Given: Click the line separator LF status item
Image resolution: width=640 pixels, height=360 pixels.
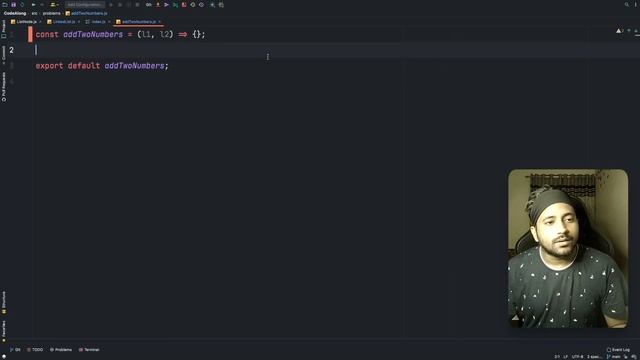Looking at the screenshot, I should tap(566, 357).
